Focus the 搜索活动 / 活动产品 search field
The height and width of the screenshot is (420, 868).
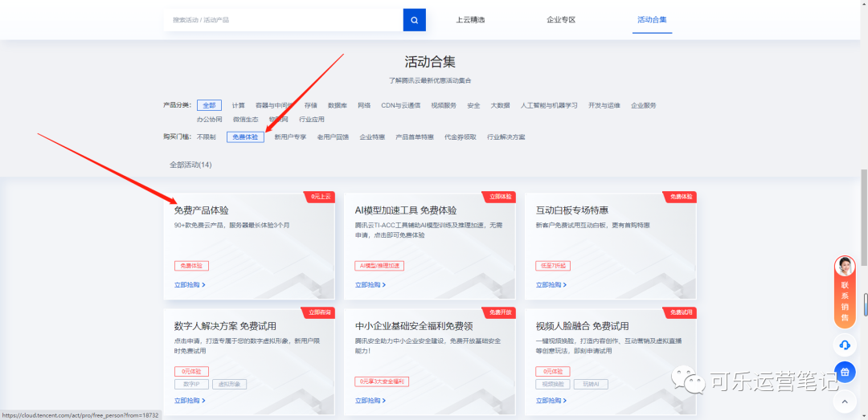(284, 20)
